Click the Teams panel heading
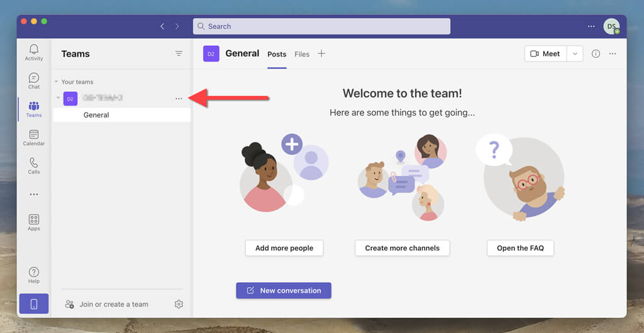 point(75,54)
